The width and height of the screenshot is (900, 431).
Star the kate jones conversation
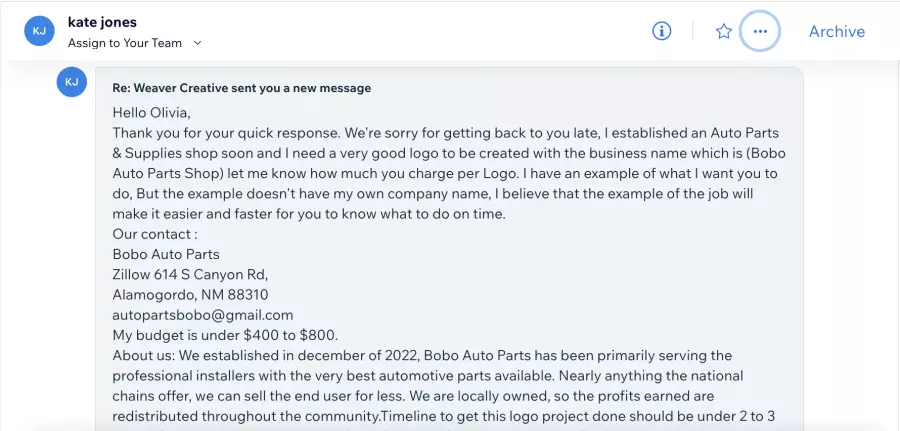[724, 31]
